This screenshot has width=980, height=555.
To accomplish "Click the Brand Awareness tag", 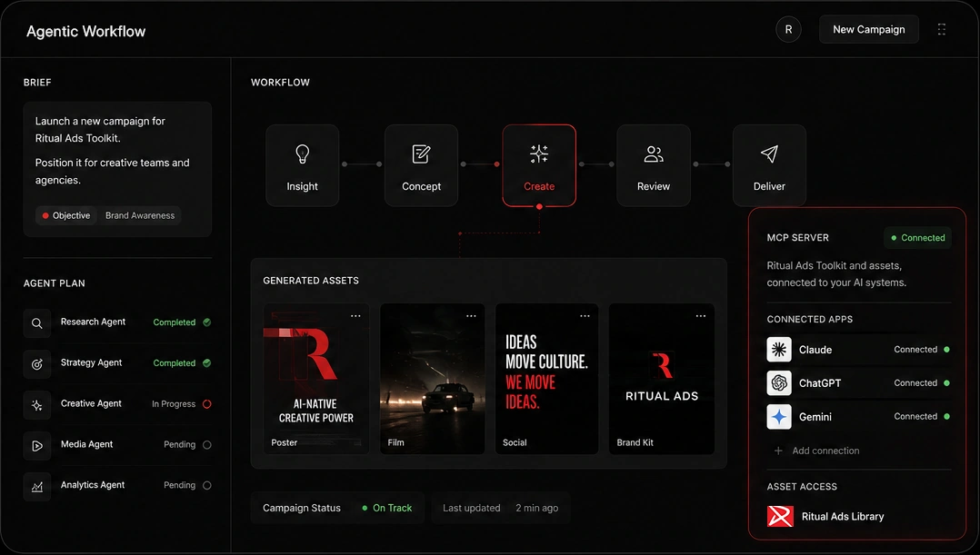I will tap(140, 215).
